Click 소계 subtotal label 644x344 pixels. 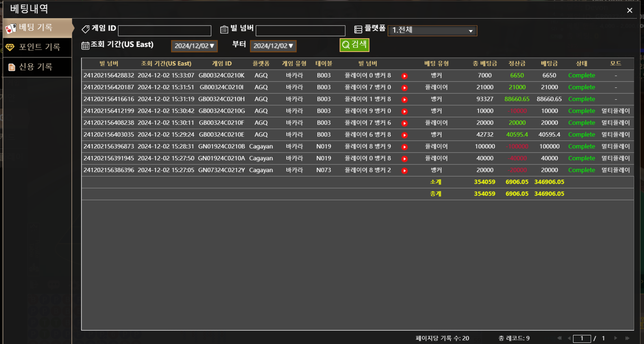tap(436, 182)
